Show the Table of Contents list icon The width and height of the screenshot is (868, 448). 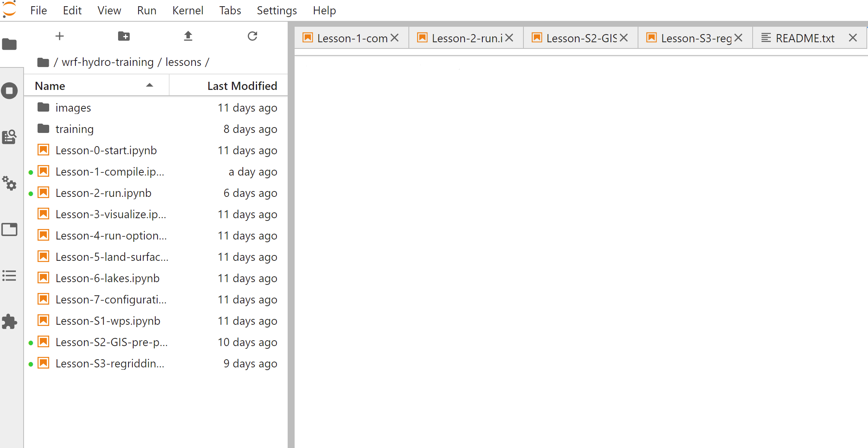(x=9, y=276)
